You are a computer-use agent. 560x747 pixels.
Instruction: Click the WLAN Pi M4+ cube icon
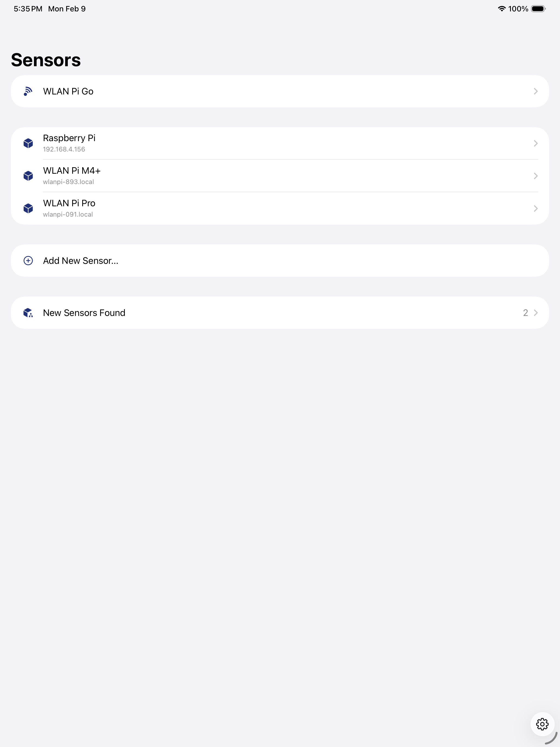pyautogui.click(x=28, y=176)
